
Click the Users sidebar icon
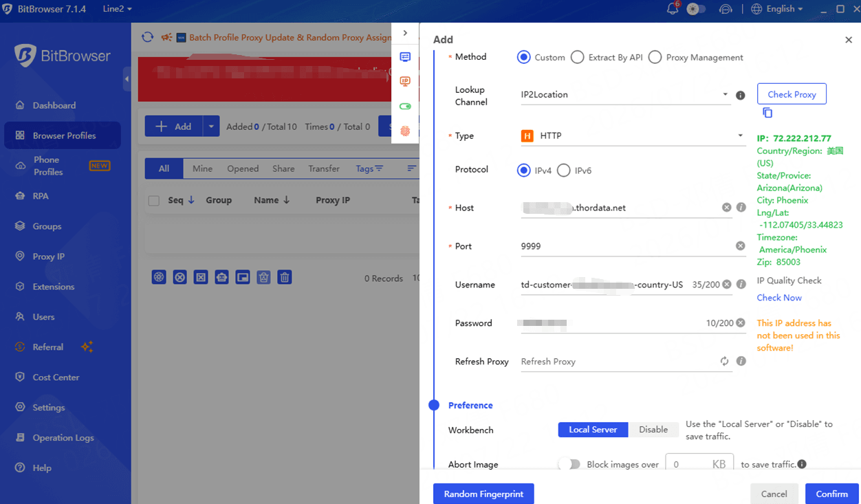coord(19,317)
